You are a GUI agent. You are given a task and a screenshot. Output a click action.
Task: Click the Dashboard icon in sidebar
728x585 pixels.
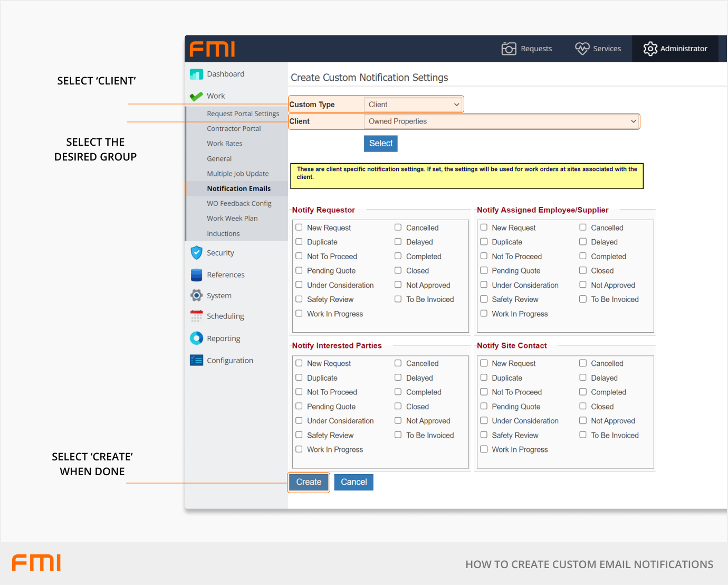click(196, 74)
